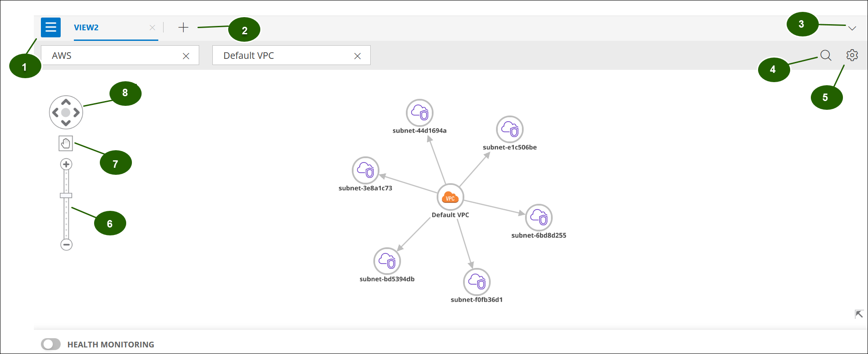This screenshot has height=354, width=868.
Task: Select subnet-f0fb36d1 node icon
Action: point(477,282)
